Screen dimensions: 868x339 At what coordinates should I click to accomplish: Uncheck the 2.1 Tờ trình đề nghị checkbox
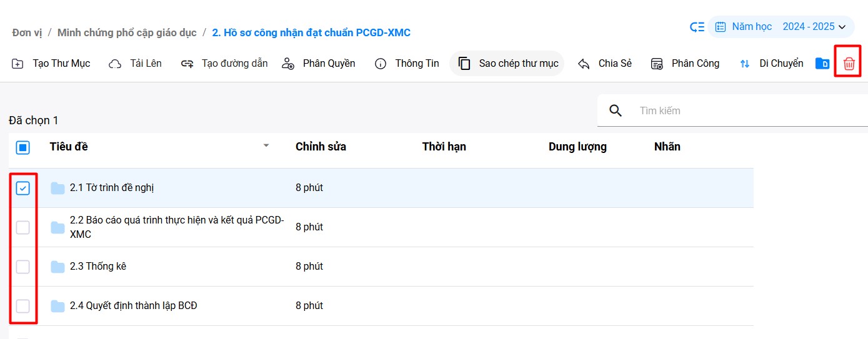22,188
